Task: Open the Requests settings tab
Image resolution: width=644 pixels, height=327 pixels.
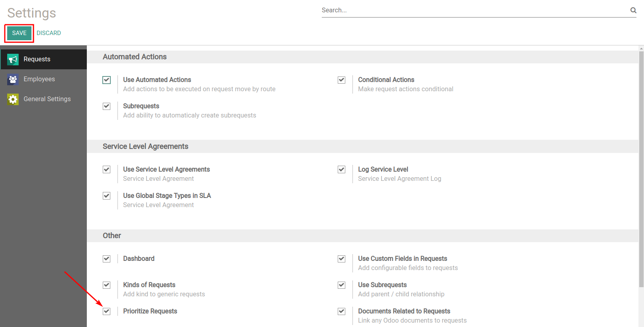Action: [x=37, y=59]
